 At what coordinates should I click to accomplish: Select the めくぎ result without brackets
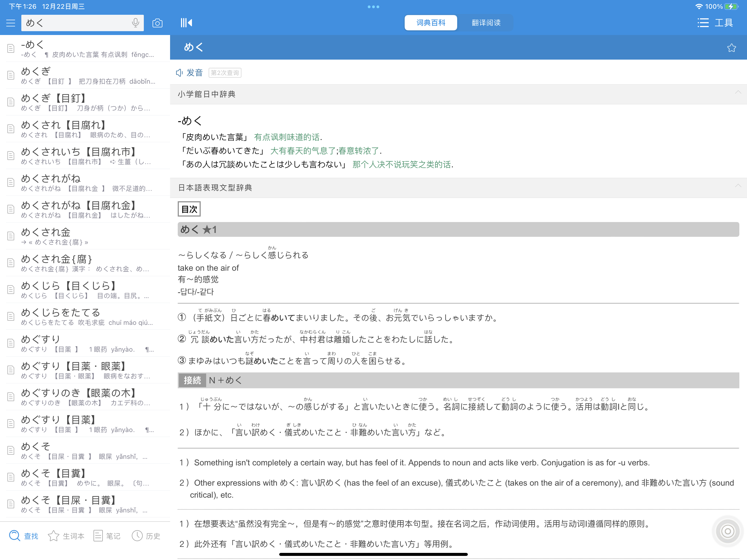85,75
